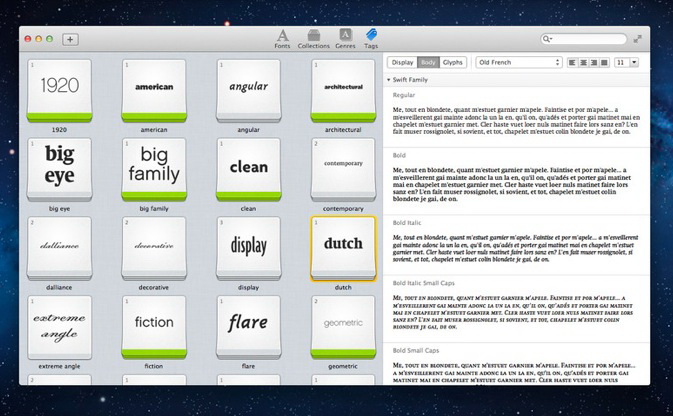Screen dimensions: 673x416
Task: Select the extreme angle tag tile
Action: [60, 328]
